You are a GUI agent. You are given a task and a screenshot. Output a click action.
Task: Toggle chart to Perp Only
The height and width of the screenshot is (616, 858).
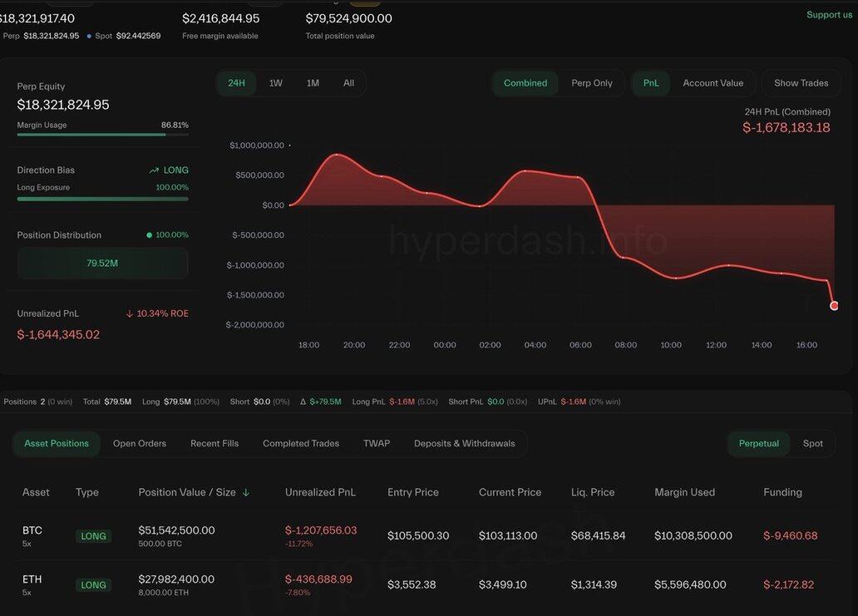[x=592, y=83]
